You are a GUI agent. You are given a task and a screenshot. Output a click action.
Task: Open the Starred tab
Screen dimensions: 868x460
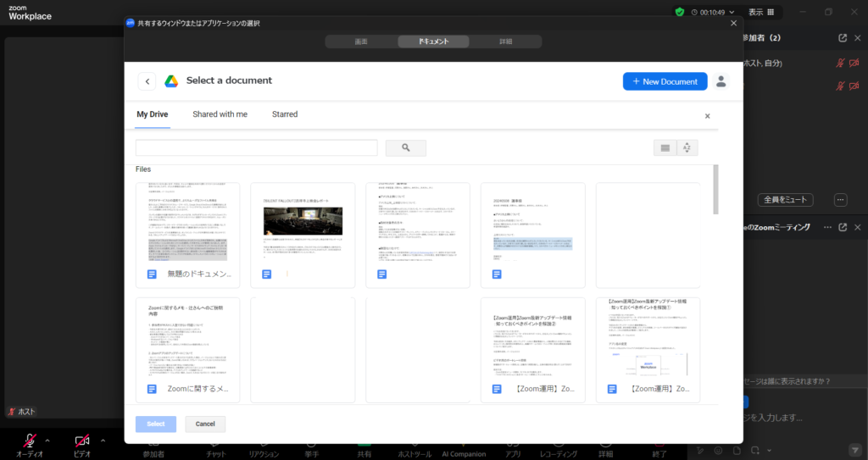(285, 114)
